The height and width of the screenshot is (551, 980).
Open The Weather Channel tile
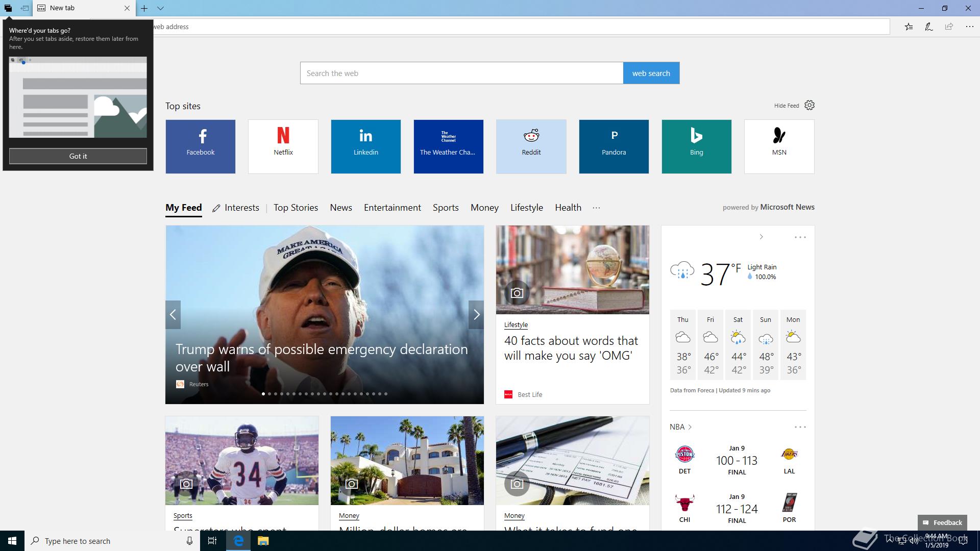(x=449, y=146)
